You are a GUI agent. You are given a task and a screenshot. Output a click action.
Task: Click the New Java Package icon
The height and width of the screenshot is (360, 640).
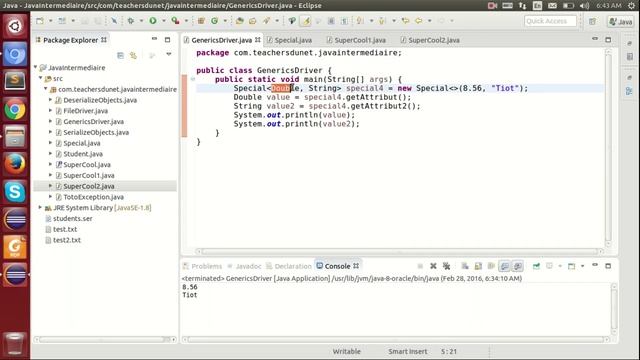click(201, 20)
